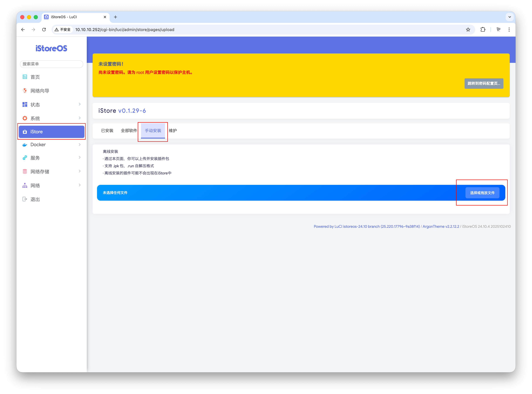Screen dimensions: 532x394
Task: Open the tab search dropdown arrow
Action: tap(510, 17)
